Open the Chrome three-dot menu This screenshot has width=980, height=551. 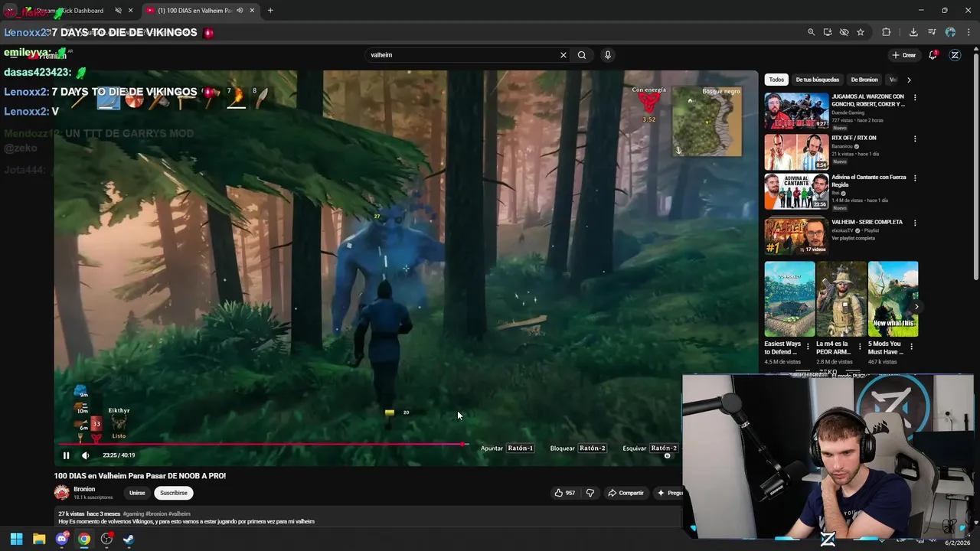point(969,32)
